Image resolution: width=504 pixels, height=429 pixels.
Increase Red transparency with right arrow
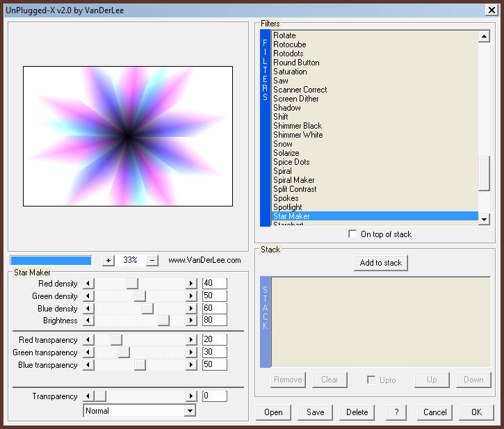191,339
